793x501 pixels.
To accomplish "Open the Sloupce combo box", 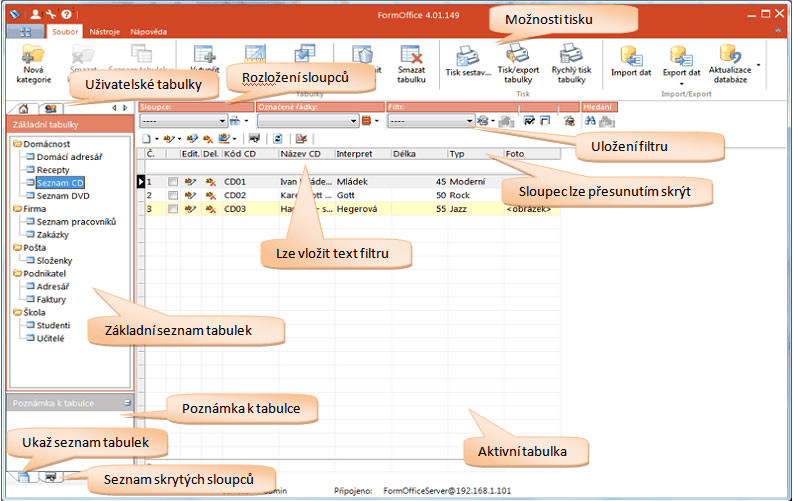I will [183, 121].
